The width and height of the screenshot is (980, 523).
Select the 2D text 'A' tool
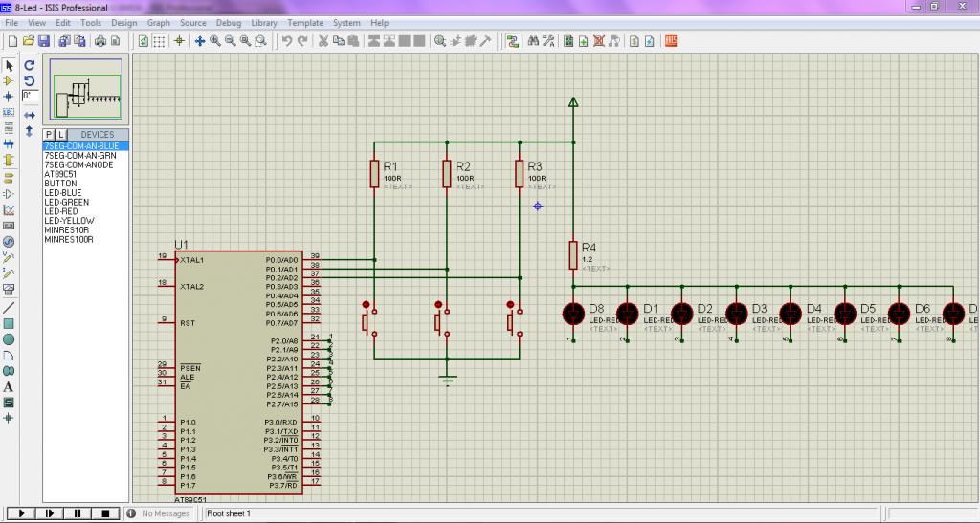pyautogui.click(x=9, y=387)
